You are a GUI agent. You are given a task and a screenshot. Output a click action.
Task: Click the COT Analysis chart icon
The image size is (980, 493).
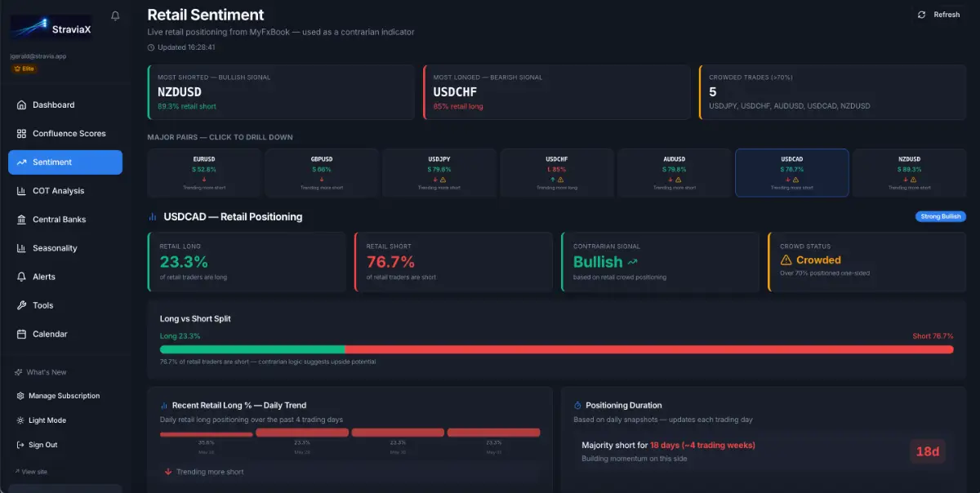[x=21, y=190]
